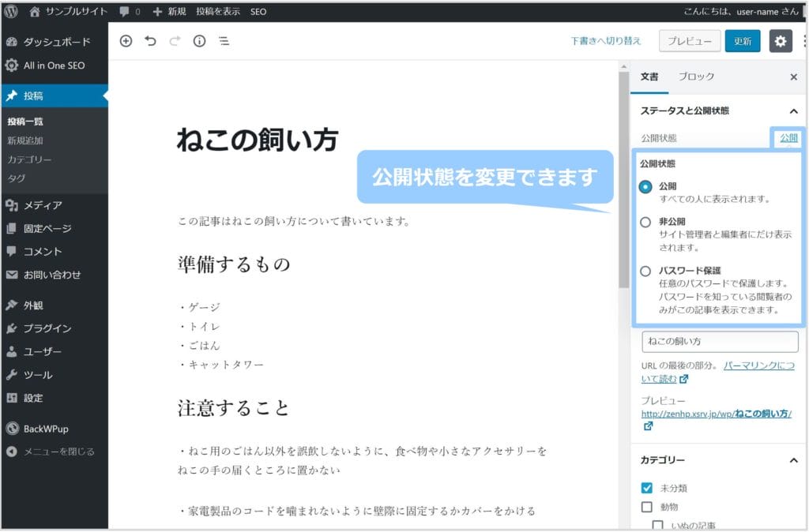Undo the last edit

(150, 42)
